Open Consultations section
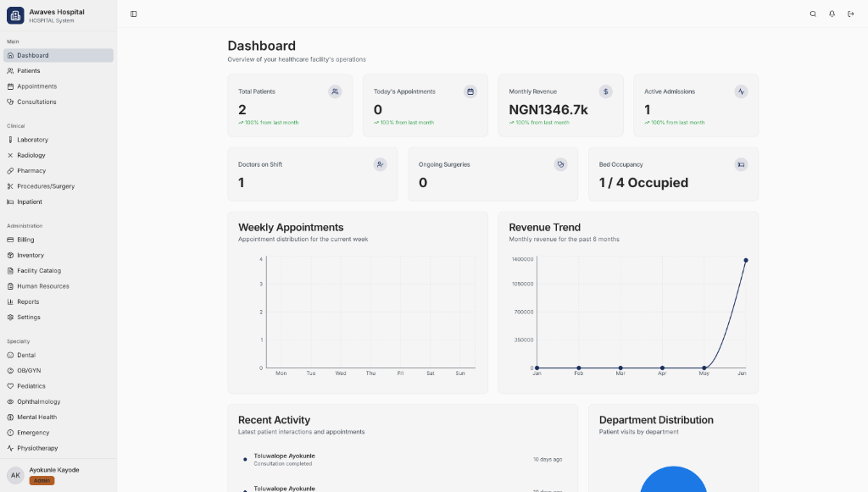The height and width of the screenshot is (492, 868). [58, 102]
